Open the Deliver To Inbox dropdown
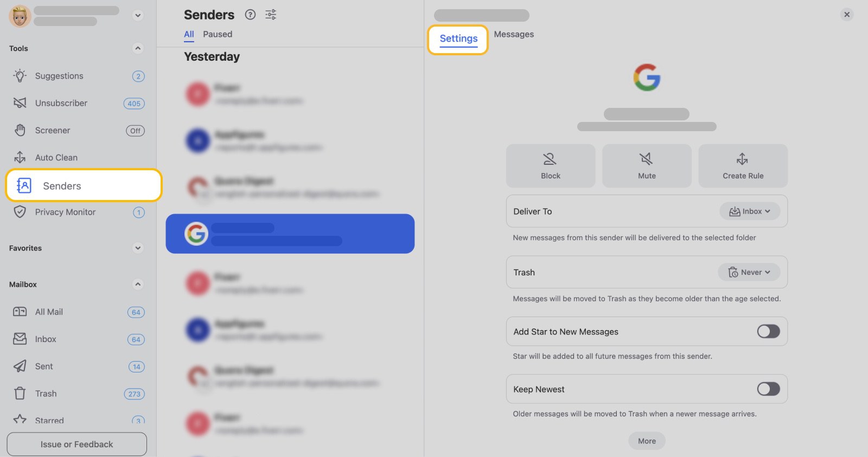The image size is (868, 457). (750, 211)
